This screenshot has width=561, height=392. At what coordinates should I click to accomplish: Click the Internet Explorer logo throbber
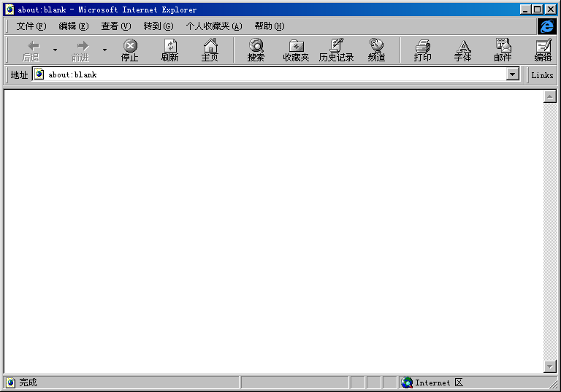(547, 26)
